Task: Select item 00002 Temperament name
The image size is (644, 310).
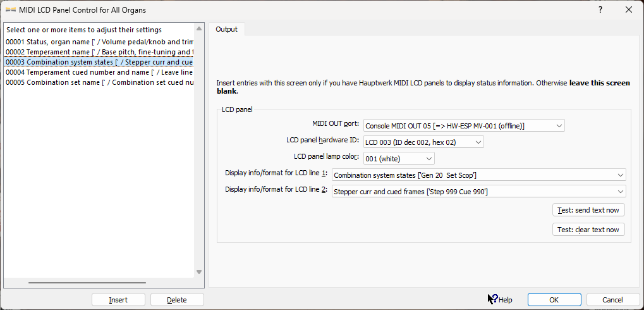Action: click(x=99, y=52)
